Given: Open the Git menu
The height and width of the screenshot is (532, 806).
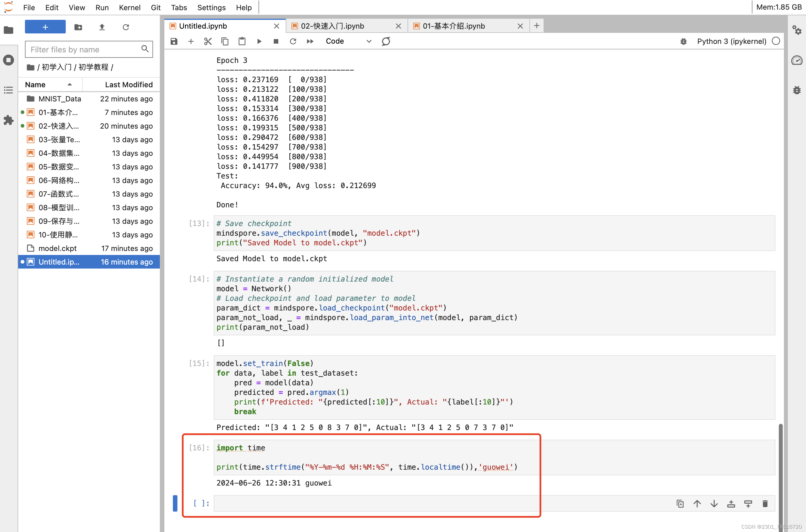Looking at the screenshot, I should coord(156,7).
